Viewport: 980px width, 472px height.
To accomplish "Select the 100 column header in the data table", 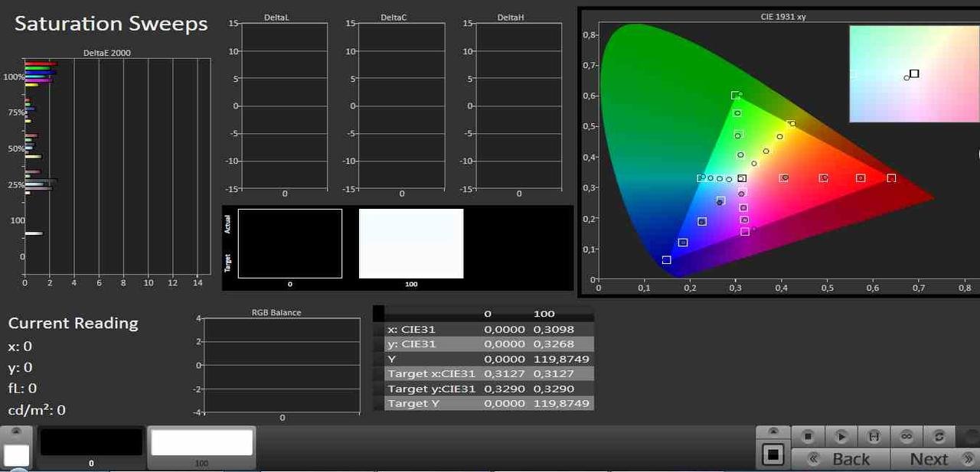I will [x=544, y=314].
